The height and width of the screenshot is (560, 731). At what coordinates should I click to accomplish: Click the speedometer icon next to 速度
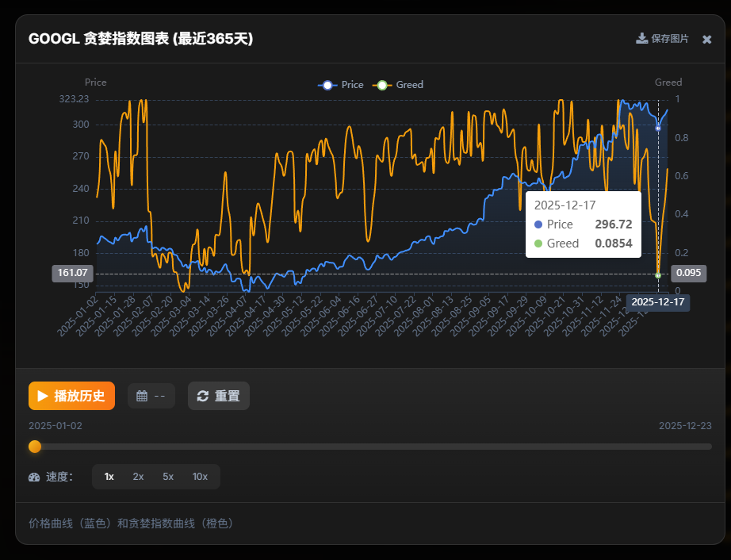coord(33,477)
